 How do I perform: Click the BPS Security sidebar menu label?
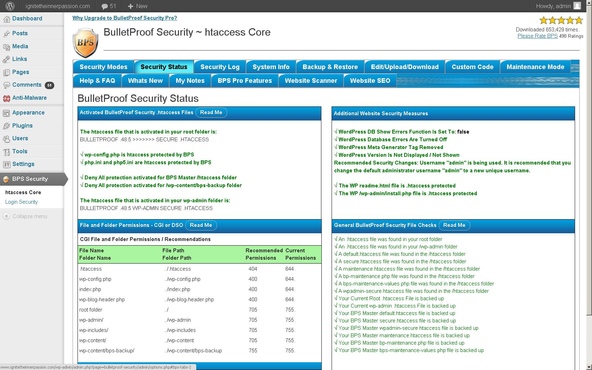[30, 179]
